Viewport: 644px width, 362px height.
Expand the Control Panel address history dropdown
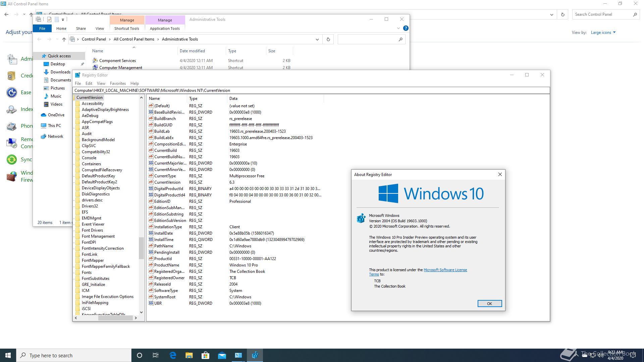click(552, 14)
